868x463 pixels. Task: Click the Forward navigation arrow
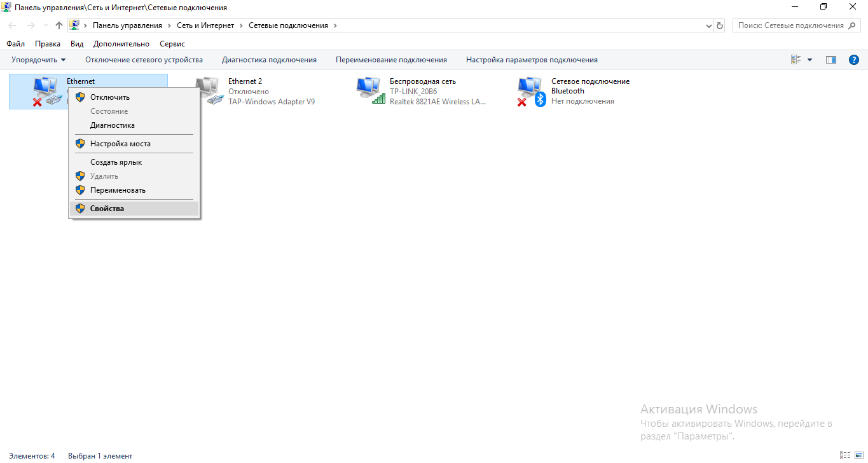coord(31,25)
